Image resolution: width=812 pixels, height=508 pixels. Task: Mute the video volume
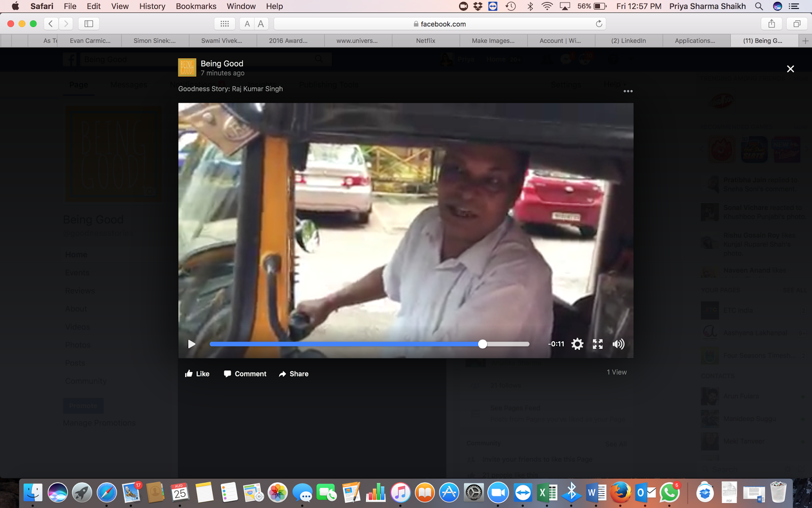pos(618,344)
